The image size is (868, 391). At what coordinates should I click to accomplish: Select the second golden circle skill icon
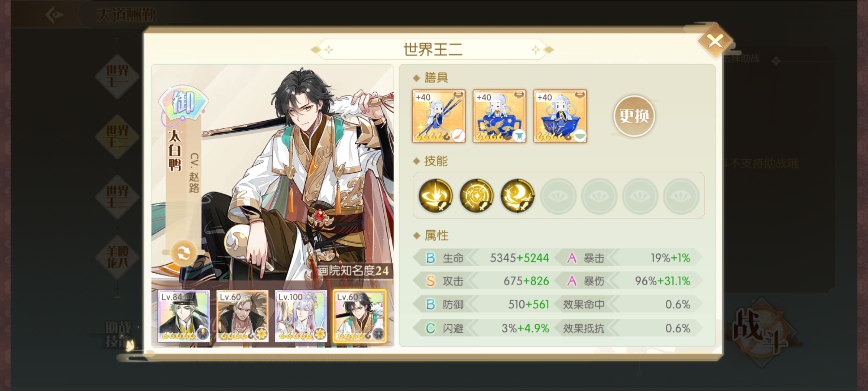[x=476, y=195]
